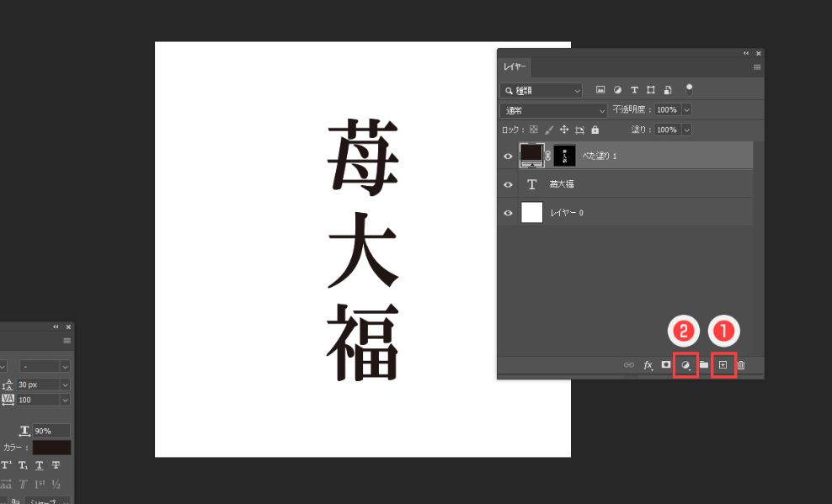Toggle prevent artboard auto-nesting lock

tap(579, 130)
